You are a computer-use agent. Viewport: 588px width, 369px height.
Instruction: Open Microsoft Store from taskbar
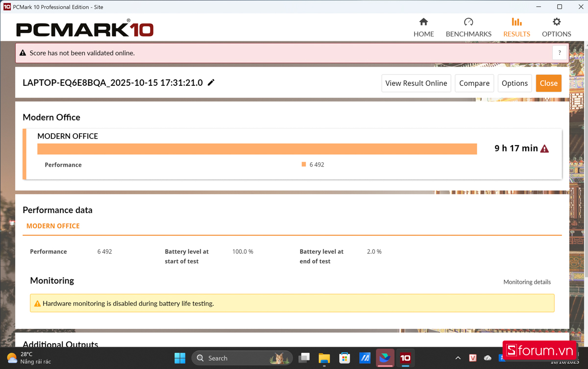click(x=344, y=358)
